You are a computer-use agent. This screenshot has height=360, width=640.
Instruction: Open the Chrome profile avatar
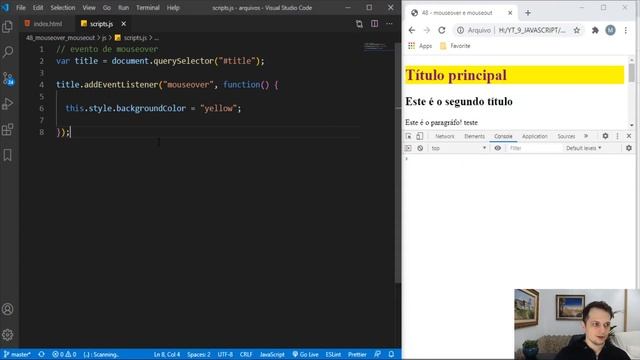[610, 30]
